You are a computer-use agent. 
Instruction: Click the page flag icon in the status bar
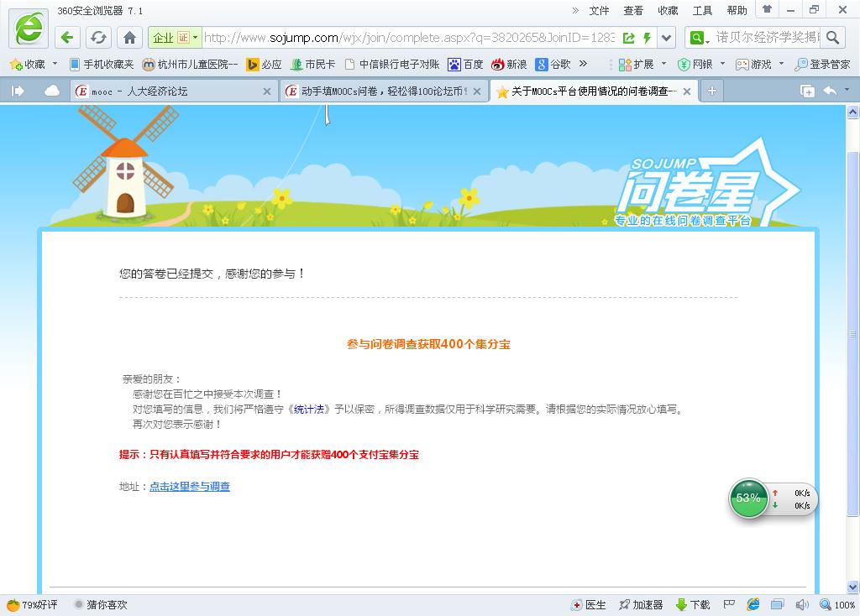pyautogui.click(x=729, y=604)
